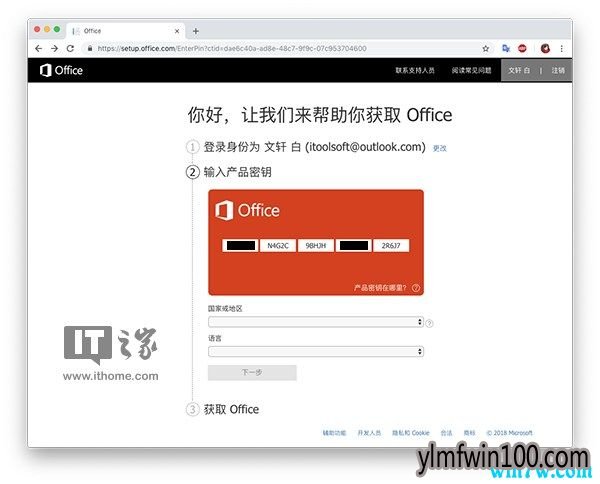The height and width of the screenshot is (484, 600).
Task: Click the account name 文轩 白
Action: pyautogui.click(x=519, y=70)
